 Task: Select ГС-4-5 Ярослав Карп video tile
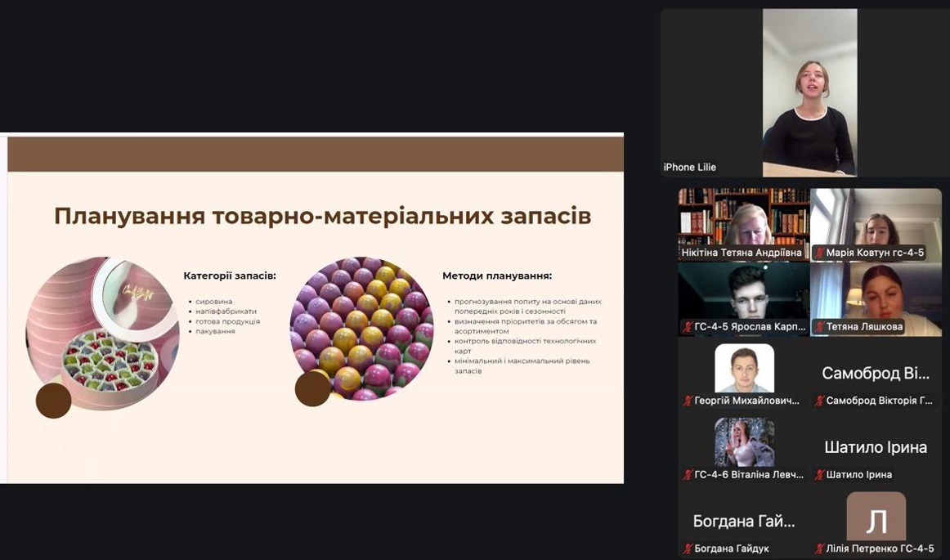[x=744, y=298]
